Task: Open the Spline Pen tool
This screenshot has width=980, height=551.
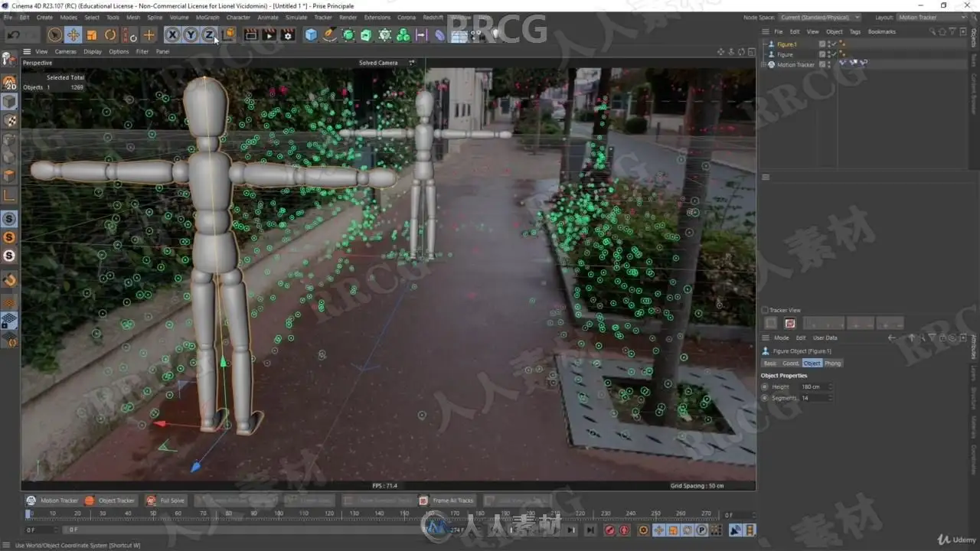Action: (x=330, y=34)
